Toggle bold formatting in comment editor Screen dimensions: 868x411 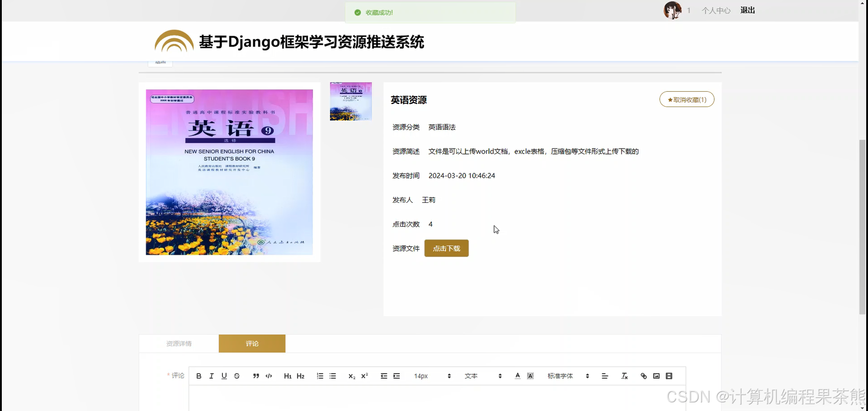[x=198, y=376]
